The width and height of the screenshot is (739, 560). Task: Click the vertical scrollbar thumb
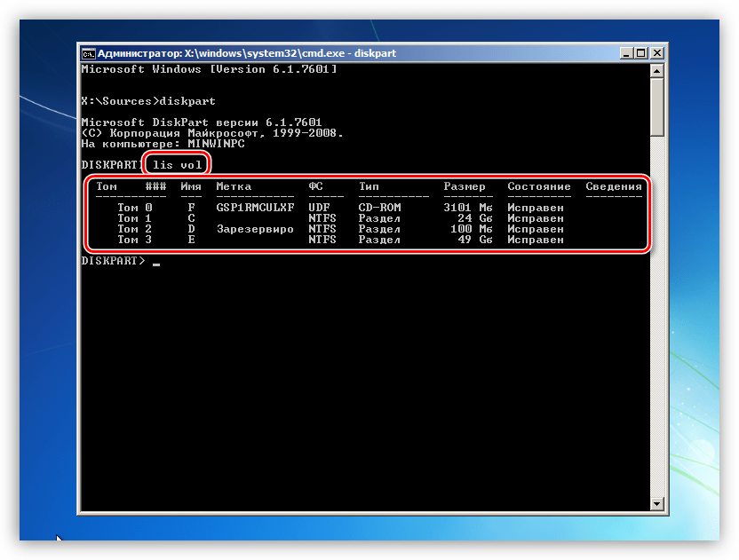[x=657, y=107]
